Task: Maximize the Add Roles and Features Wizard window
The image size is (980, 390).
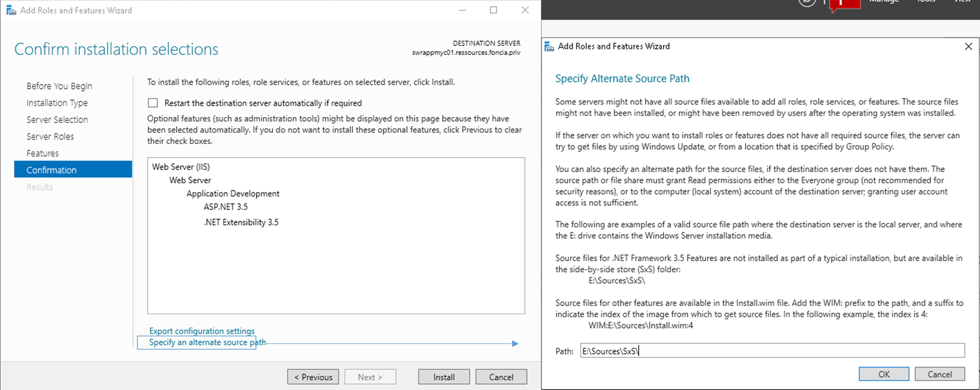Action: [493, 10]
